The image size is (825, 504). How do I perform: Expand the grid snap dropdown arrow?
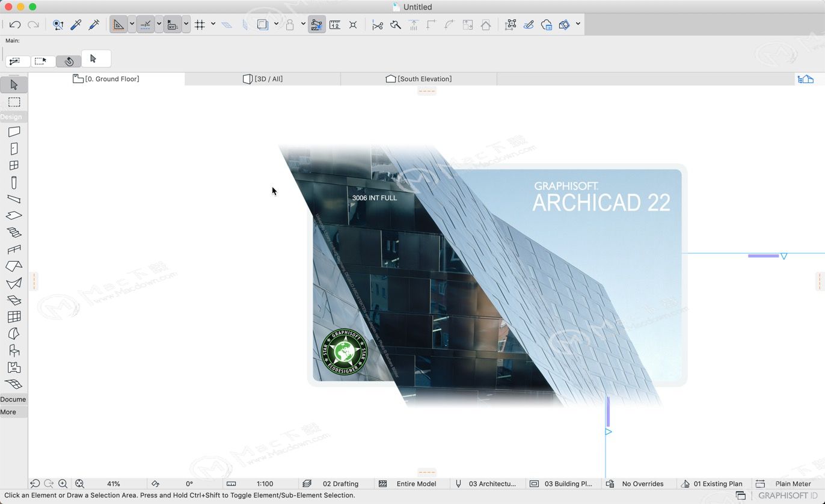213,25
